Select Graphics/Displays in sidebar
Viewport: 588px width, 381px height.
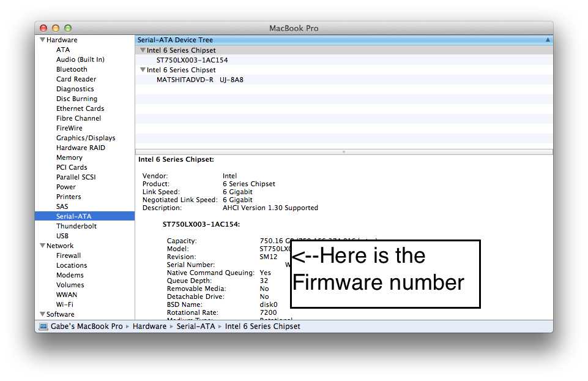pos(86,138)
